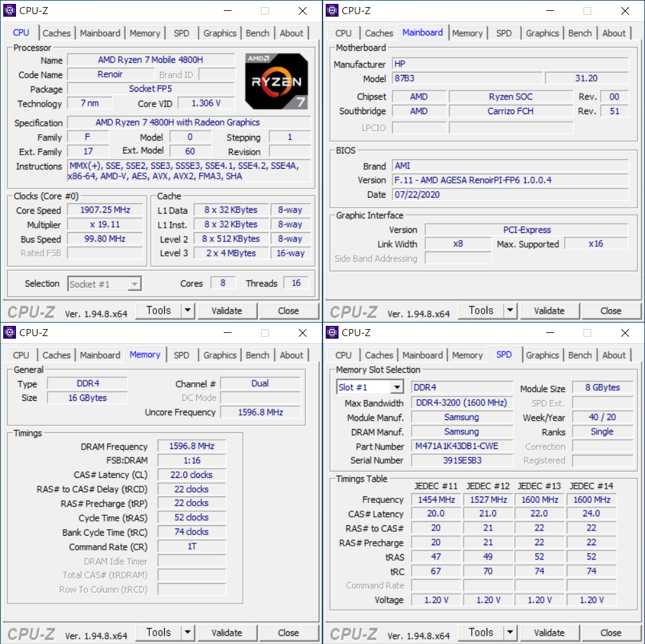Open Tools dropdown arrow in top-right window
Screen dimensions: 645x644
[x=510, y=310]
